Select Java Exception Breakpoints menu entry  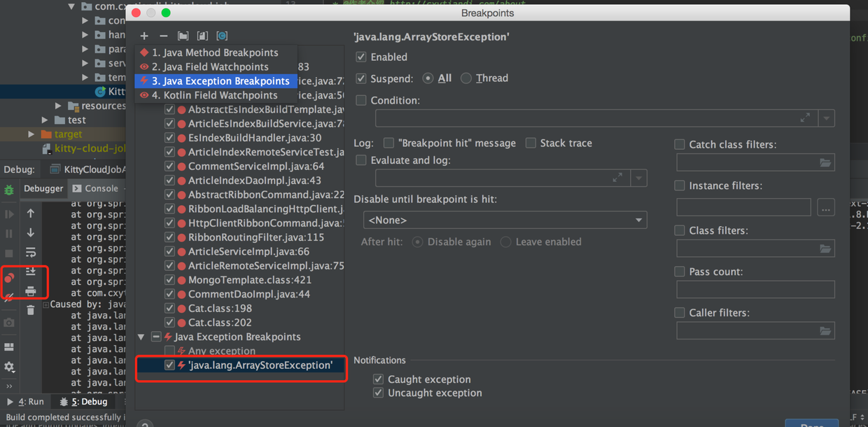[216, 81]
